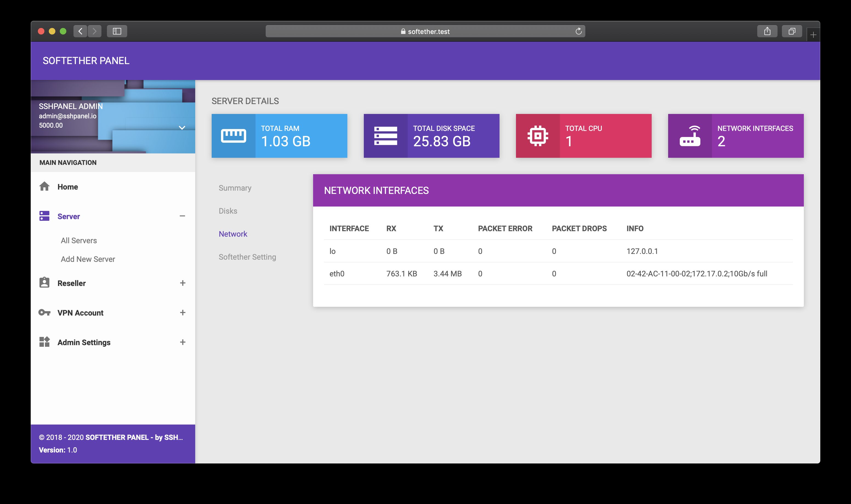Click the disk storage icon on Total Disk Space card
Viewport: 851px width, 504px height.
(385, 136)
